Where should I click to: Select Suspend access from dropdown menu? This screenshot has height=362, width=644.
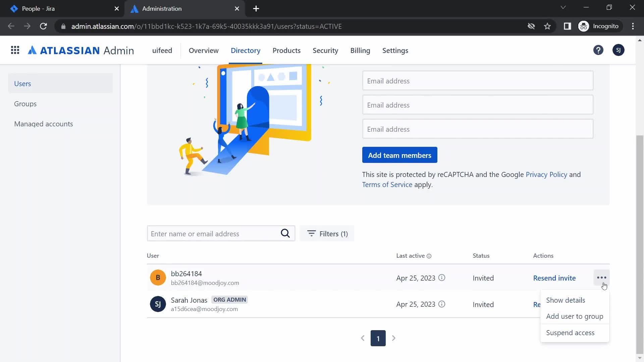click(x=570, y=333)
